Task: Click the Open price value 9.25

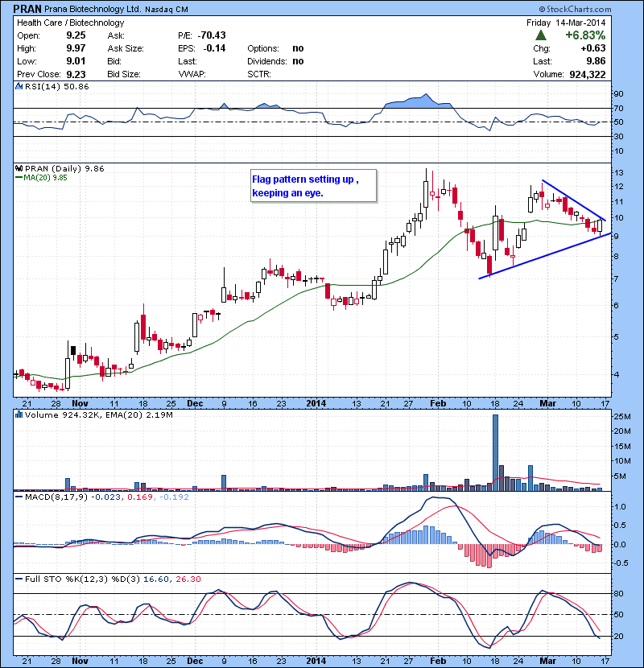Action: pyautogui.click(x=76, y=35)
